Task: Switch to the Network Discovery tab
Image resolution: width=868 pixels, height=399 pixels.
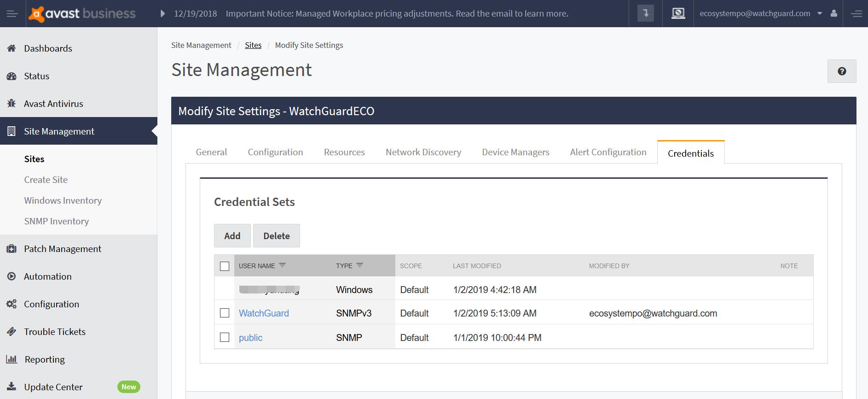Action: tap(423, 152)
